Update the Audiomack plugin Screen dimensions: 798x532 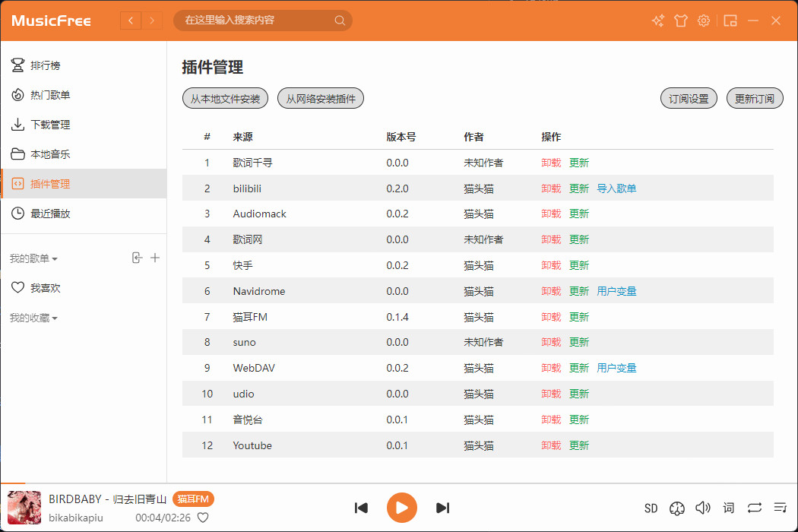579,214
